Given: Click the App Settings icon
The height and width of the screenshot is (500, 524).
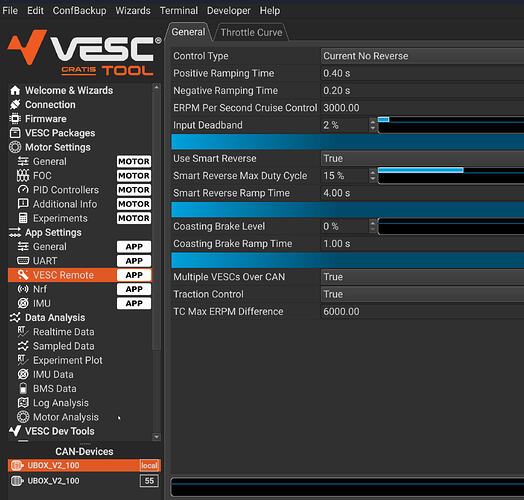Looking at the screenshot, I should [x=15, y=232].
